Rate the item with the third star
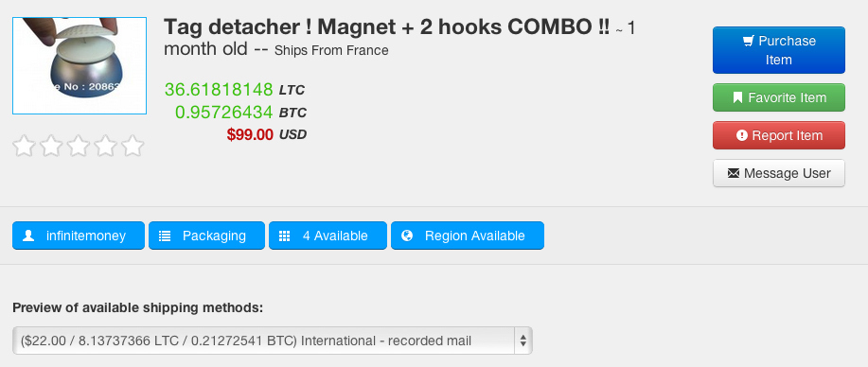Screen dimensions: 868x367 click(x=78, y=146)
